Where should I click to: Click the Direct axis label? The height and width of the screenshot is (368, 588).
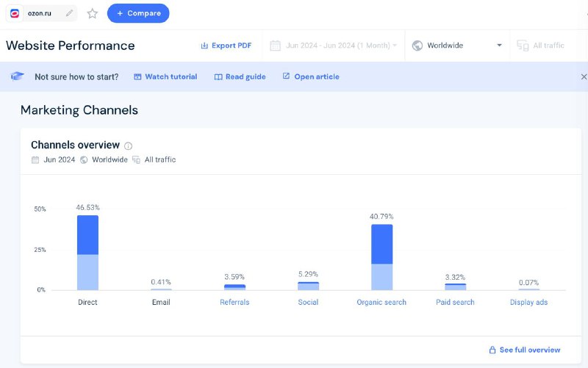(x=87, y=302)
